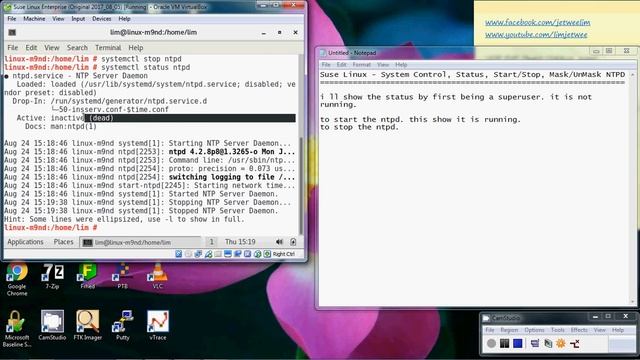Click the Notepad vertical scrollbar
The height and width of the screenshot is (360, 640).
(x=633, y=188)
